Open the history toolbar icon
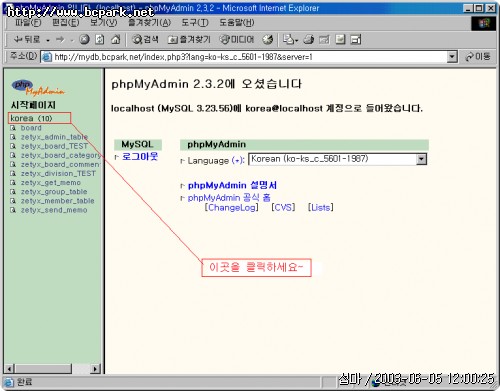The width and height of the screenshot is (500, 391). coord(267,40)
